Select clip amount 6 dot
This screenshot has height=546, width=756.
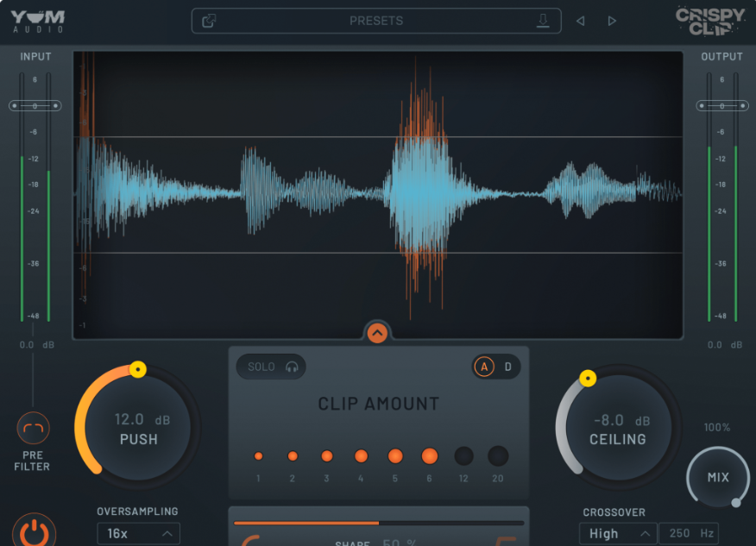(430, 456)
